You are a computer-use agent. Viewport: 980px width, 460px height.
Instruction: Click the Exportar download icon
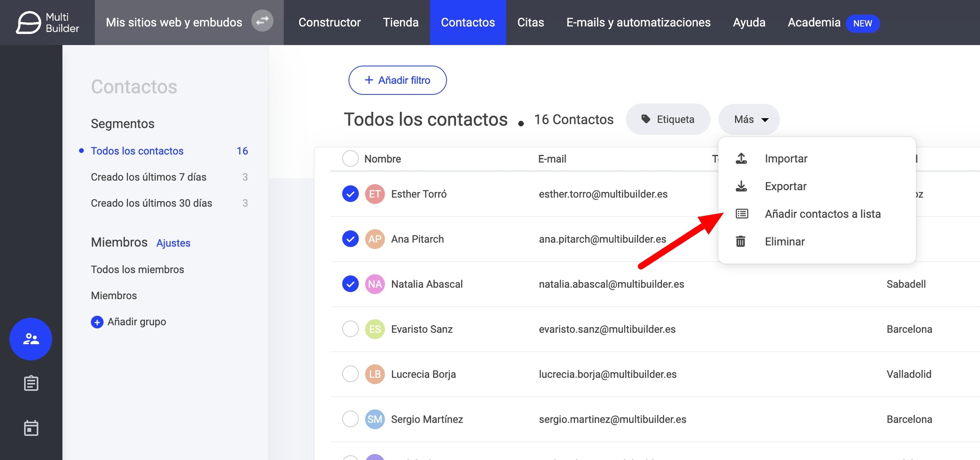(x=741, y=186)
